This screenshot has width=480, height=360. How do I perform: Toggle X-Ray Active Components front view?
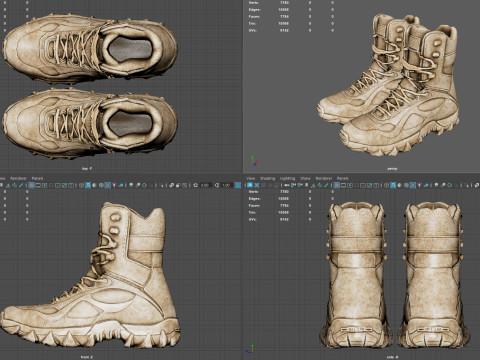[x=178, y=185]
